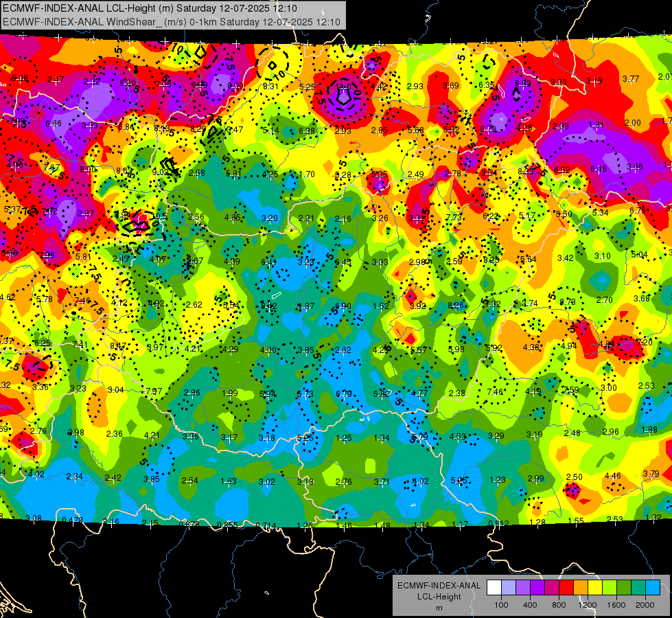
Task: Click the 6.90 wind shear value
Action: [343, 306]
